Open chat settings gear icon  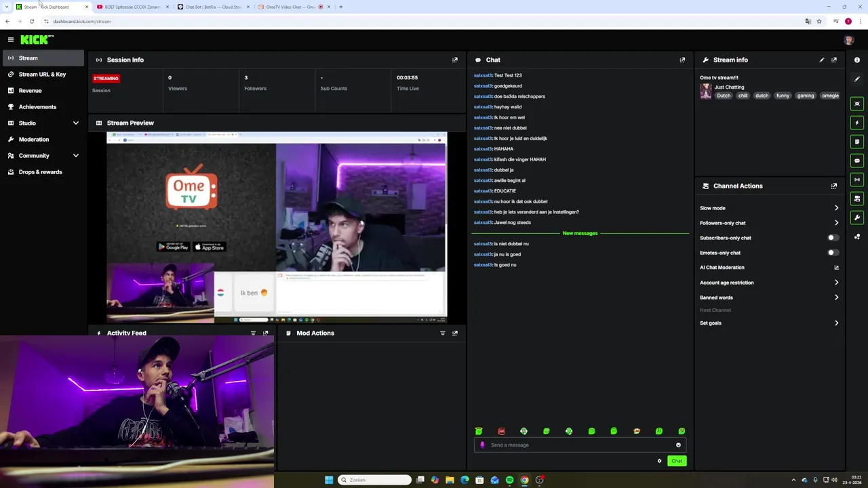[659, 461]
